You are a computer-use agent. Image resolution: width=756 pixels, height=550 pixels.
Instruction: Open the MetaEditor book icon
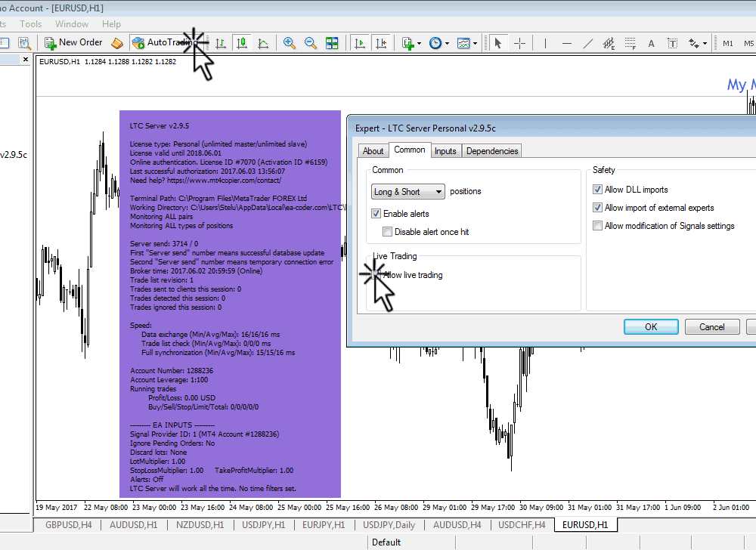(117, 43)
